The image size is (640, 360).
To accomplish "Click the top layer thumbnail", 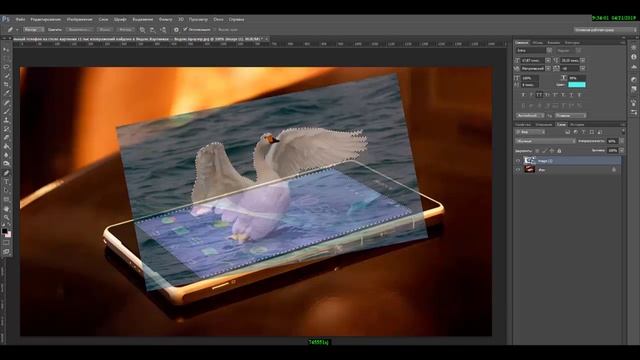I will [x=529, y=160].
